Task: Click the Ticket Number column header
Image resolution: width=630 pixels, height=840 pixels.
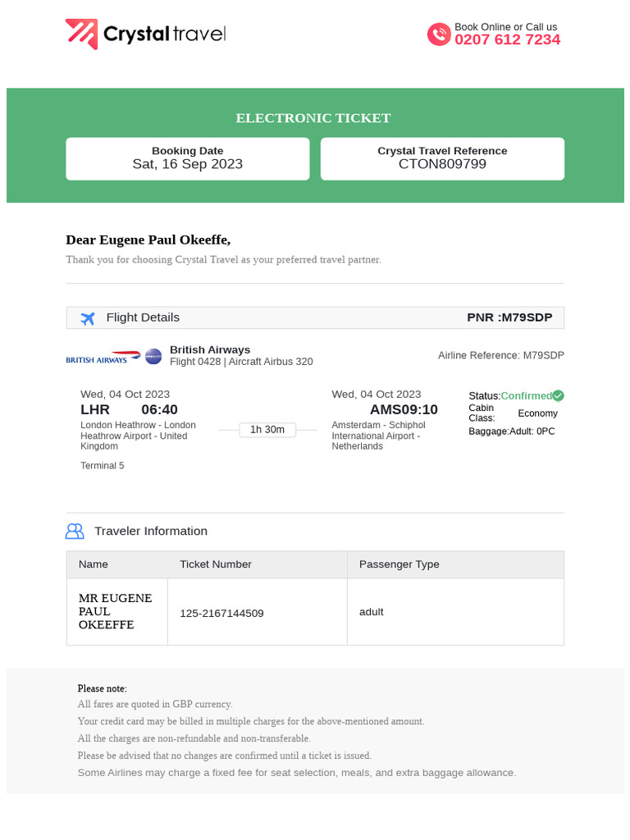Action: tap(216, 564)
